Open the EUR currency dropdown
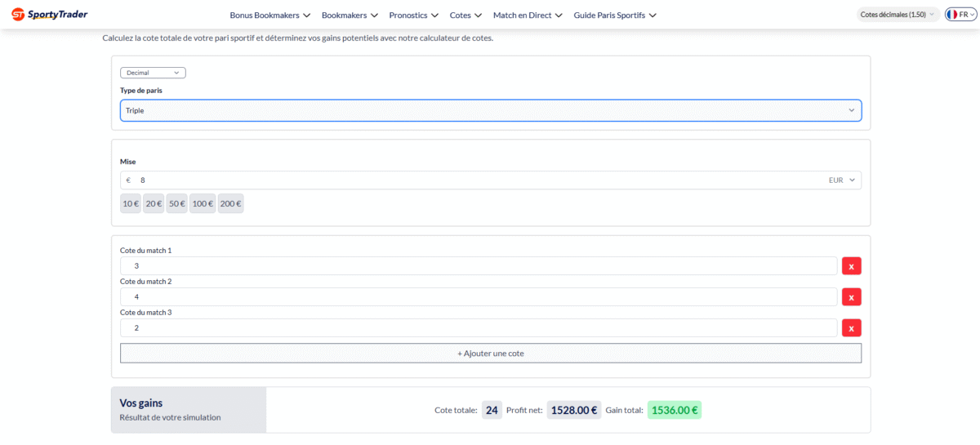This screenshot has width=980, height=445. point(842,180)
